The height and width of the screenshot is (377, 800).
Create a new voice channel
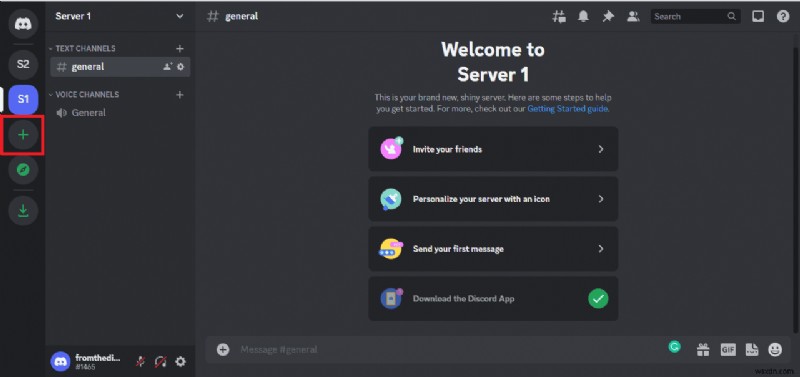tap(180, 94)
